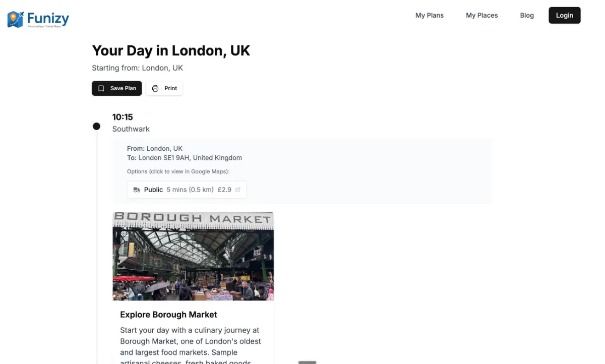Click the Borough Market photo
Screen dimensions: 605x364
coord(193,256)
